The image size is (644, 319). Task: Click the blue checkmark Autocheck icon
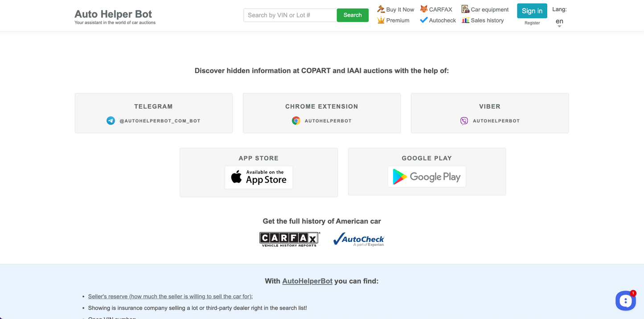point(423,20)
